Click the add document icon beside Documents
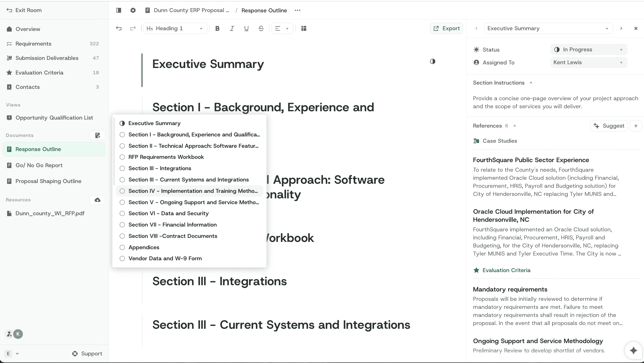 pyautogui.click(x=97, y=135)
